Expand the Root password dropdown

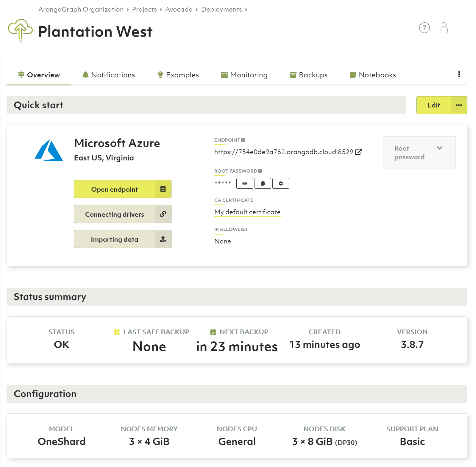tap(419, 152)
